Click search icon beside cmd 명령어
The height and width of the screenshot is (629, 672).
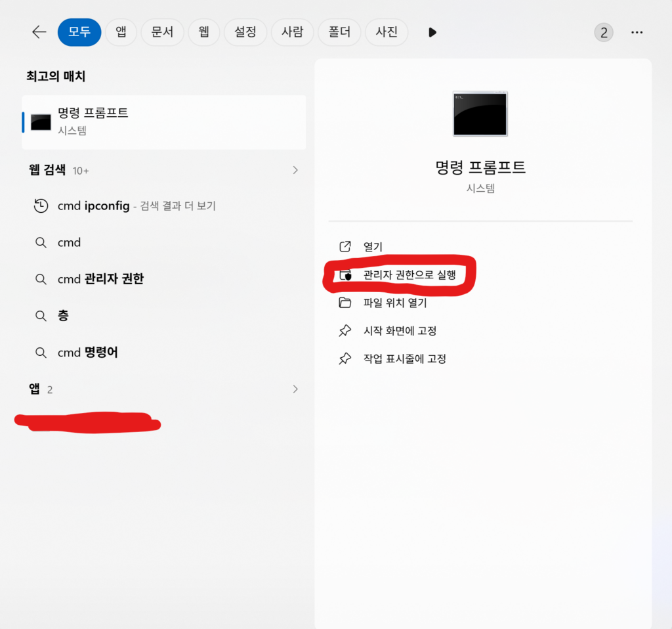pos(41,353)
